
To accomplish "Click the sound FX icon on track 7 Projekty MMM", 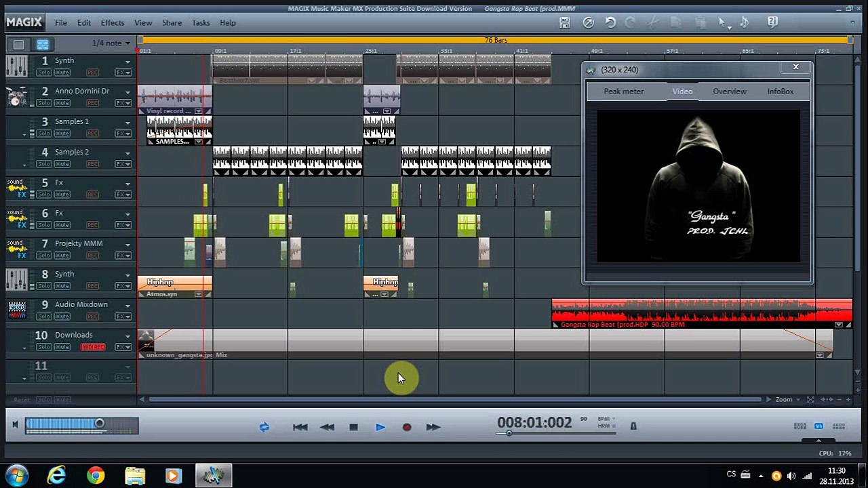I will (17, 249).
